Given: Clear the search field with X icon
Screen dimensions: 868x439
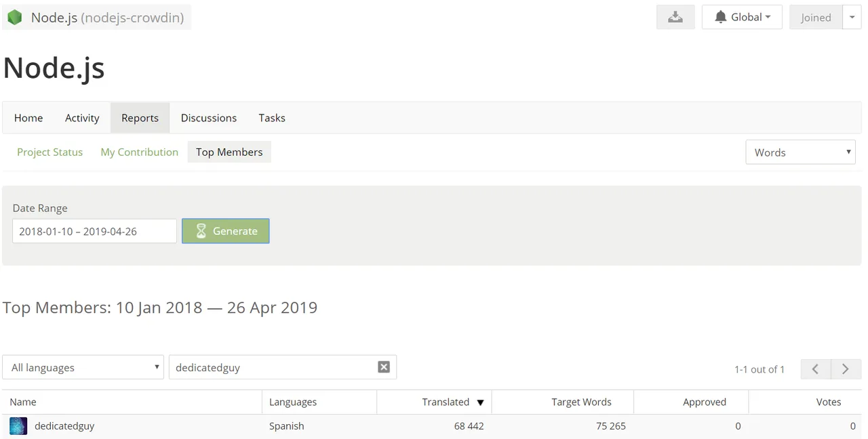Looking at the screenshot, I should (x=384, y=367).
